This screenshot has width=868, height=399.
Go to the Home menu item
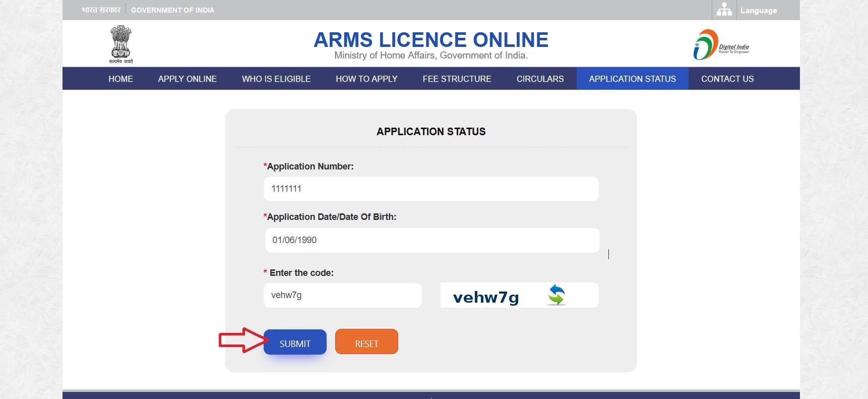120,79
